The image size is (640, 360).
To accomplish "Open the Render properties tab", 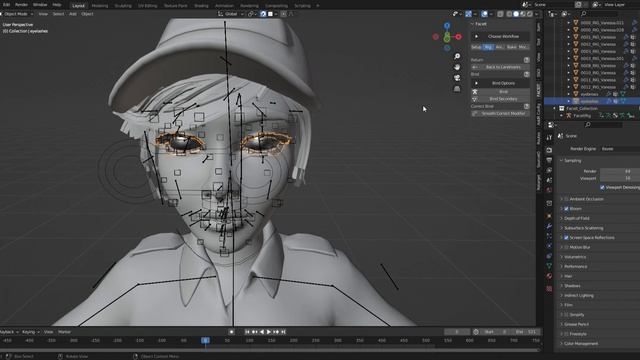I will pyautogui.click(x=549, y=151).
